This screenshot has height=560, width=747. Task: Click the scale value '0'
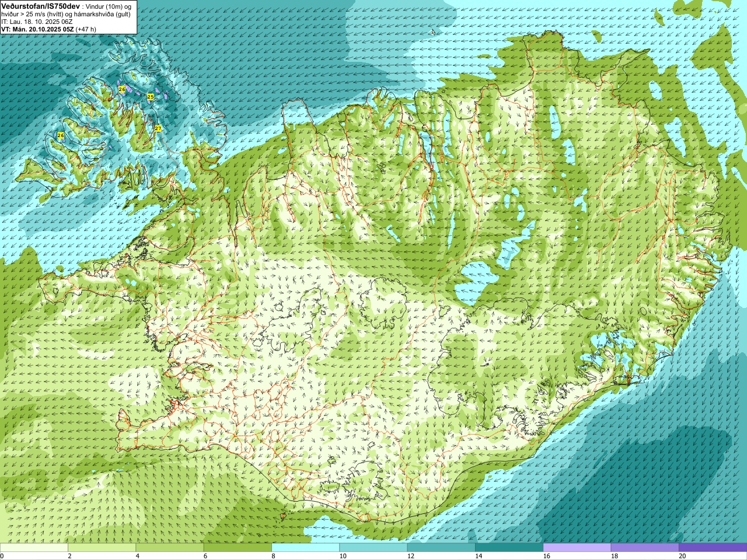2,556
